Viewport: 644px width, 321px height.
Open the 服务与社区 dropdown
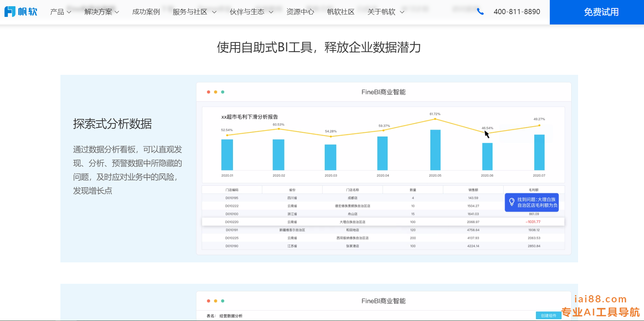[x=194, y=12]
